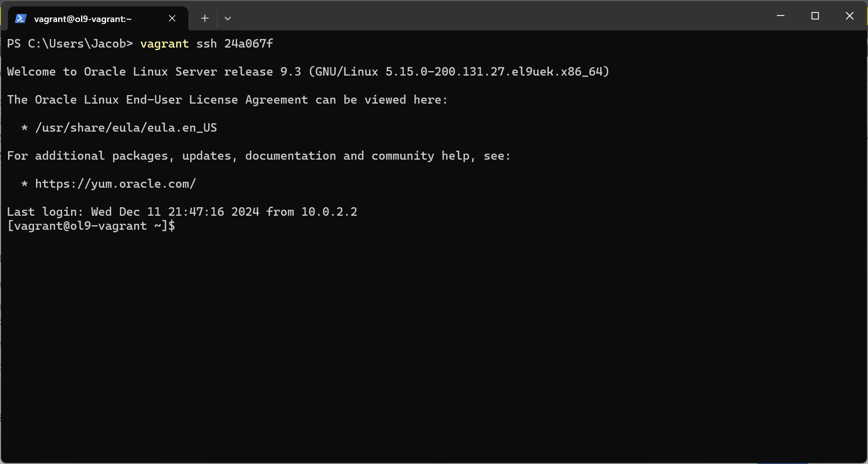Minimize the terminal window

(x=780, y=16)
